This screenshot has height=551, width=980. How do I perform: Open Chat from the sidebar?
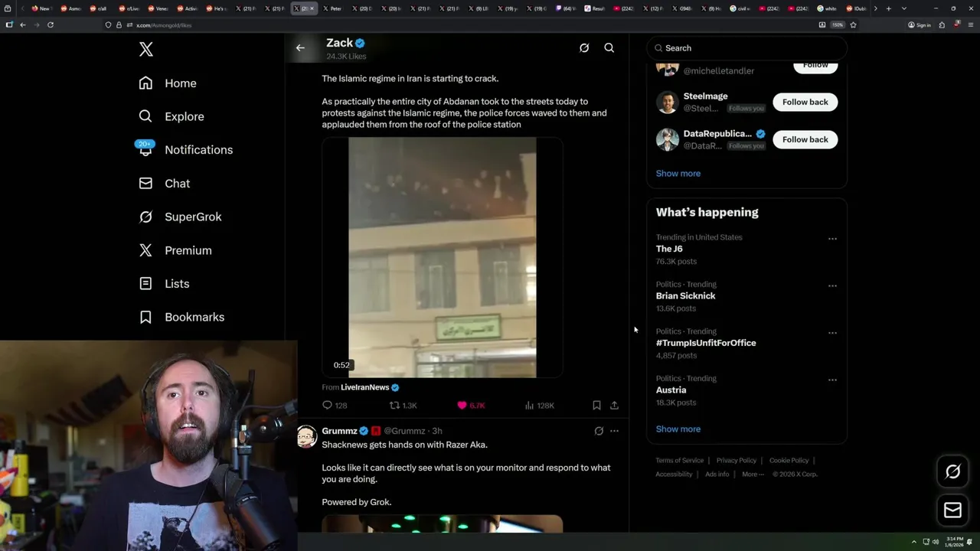(x=164, y=184)
